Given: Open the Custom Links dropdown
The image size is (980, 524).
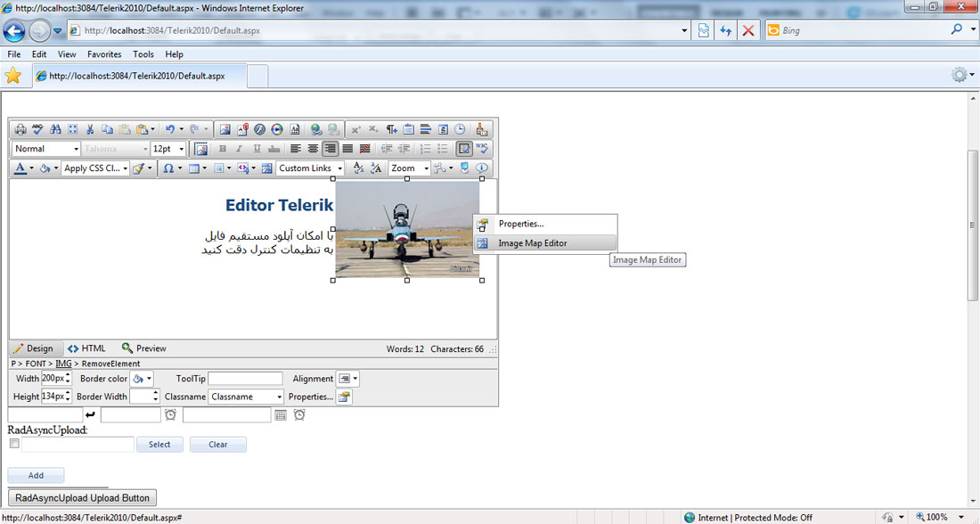Looking at the screenshot, I should (311, 168).
